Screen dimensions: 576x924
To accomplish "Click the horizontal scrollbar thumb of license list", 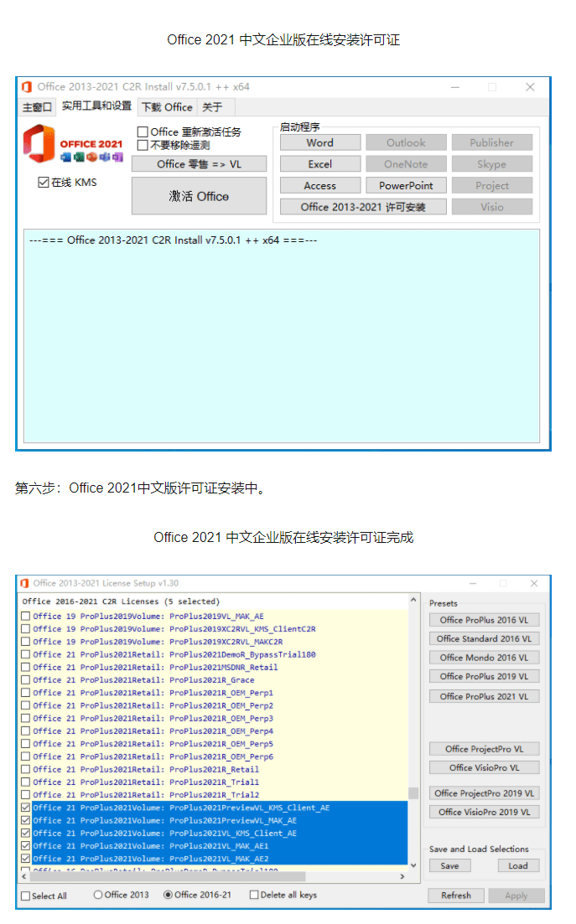I will coord(168,877).
